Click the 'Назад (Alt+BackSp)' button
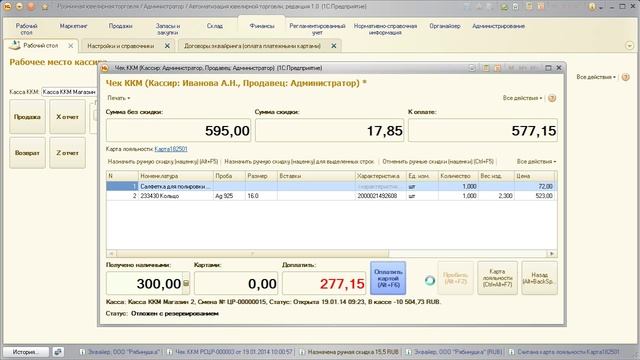This screenshot has width=640, height=360. coord(539,278)
